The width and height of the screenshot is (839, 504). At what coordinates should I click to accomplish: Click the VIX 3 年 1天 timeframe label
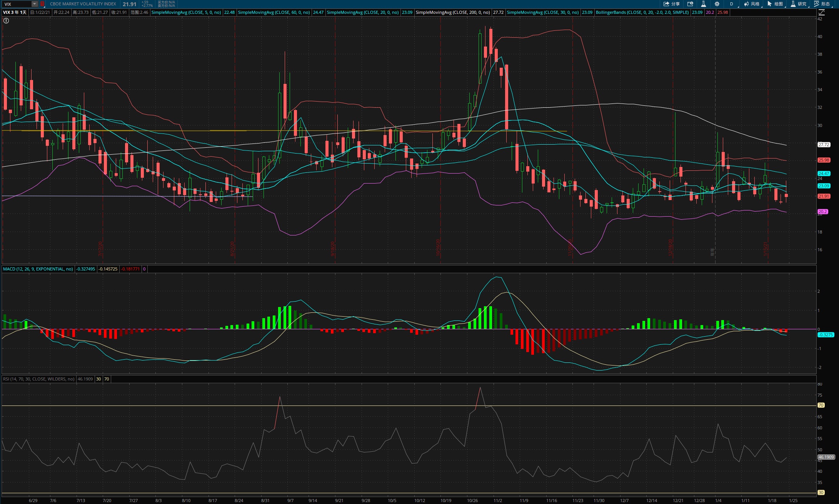click(15, 12)
